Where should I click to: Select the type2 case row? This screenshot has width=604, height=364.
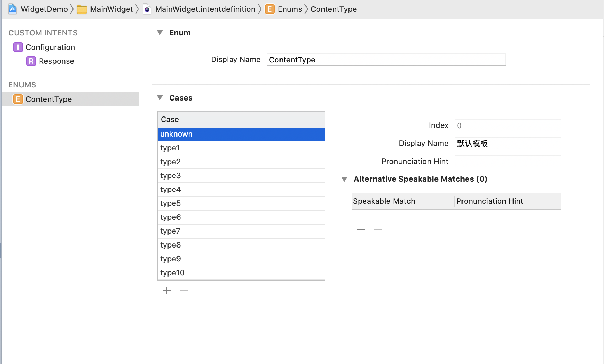point(241,162)
